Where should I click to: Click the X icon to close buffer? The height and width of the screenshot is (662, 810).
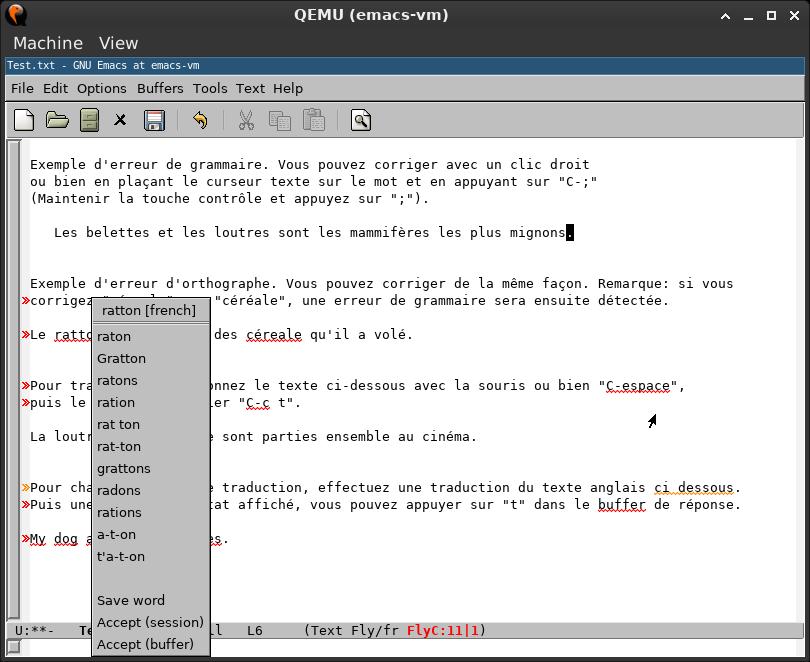point(121,121)
